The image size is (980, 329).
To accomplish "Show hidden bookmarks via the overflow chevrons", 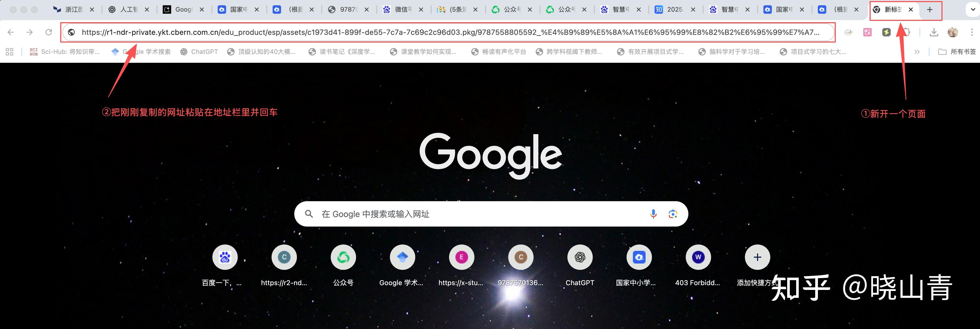I will (917, 52).
